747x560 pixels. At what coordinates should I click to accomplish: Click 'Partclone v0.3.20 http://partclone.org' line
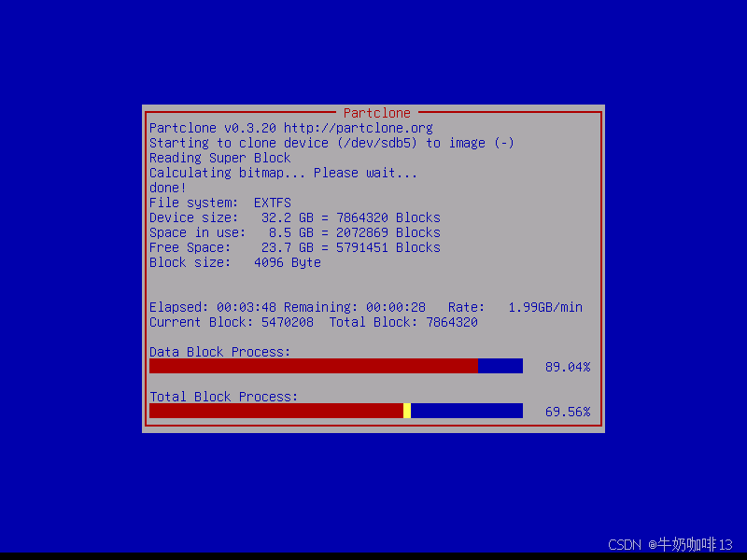click(x=291, y=128)
